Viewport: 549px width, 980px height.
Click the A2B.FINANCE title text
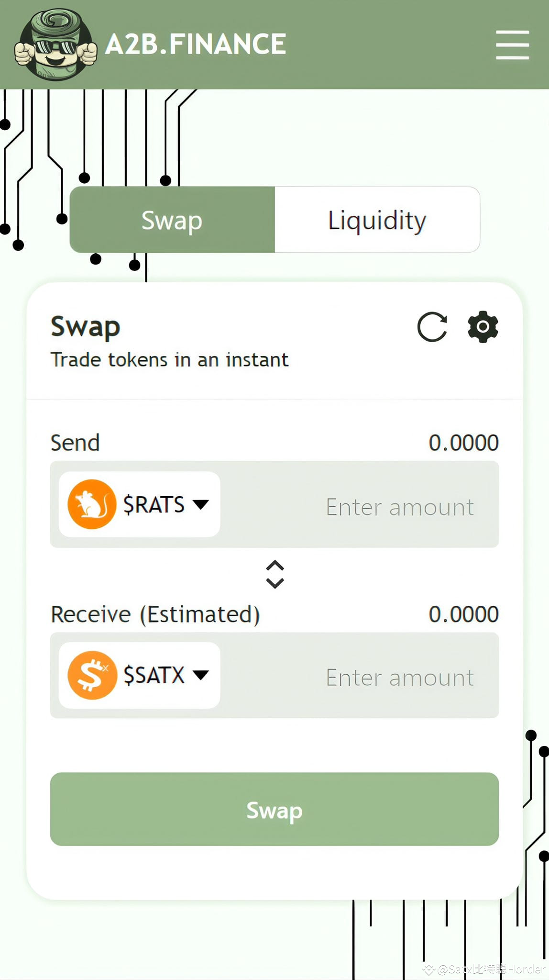pyautogui.click(x=195, y=44)
